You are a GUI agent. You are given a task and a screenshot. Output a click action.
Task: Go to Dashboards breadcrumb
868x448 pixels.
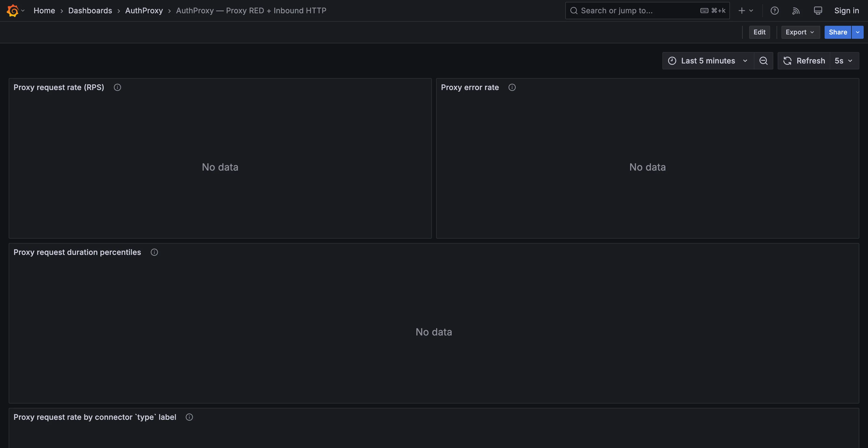(90, 11)
